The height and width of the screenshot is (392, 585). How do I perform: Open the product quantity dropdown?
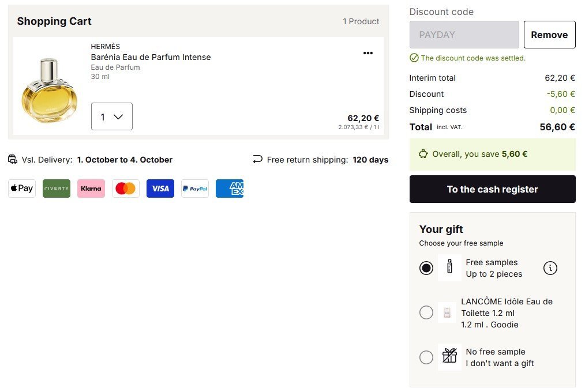(112, 116)
